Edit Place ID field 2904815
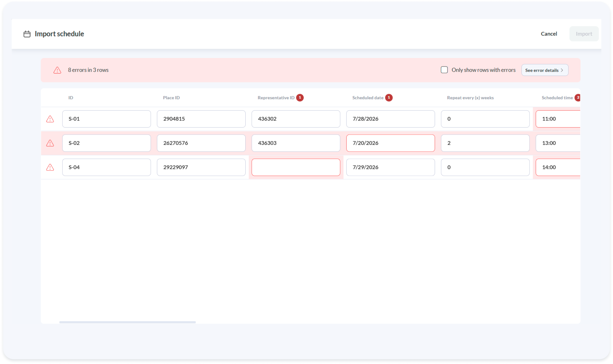Screen dimensions: 613x364 [201, 119]
